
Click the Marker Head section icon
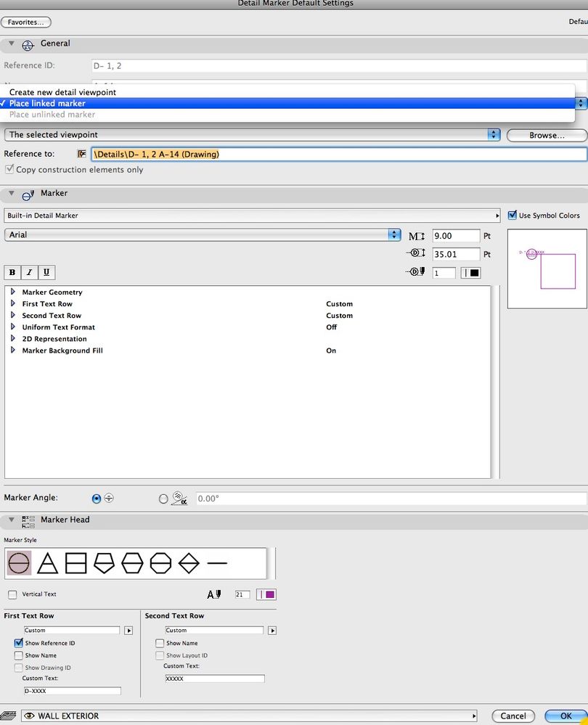pos(28,522)
